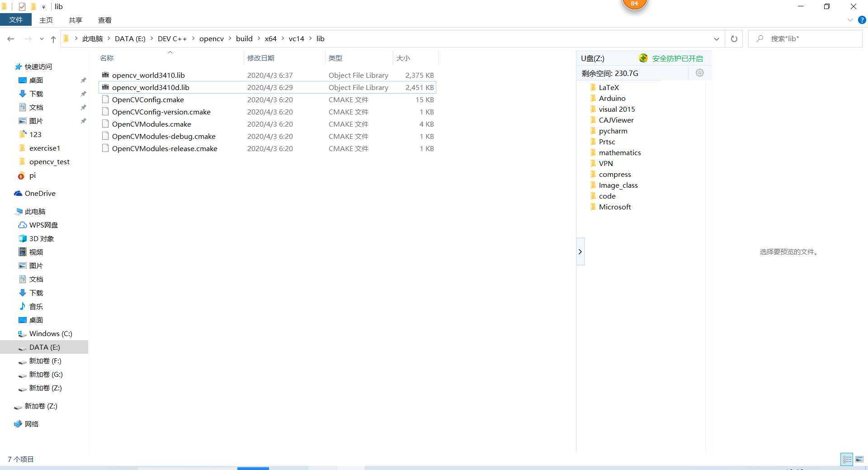Open visual 2015 folder in U盘 panel
Screen dimensions: 868x470
click(617, 109)
